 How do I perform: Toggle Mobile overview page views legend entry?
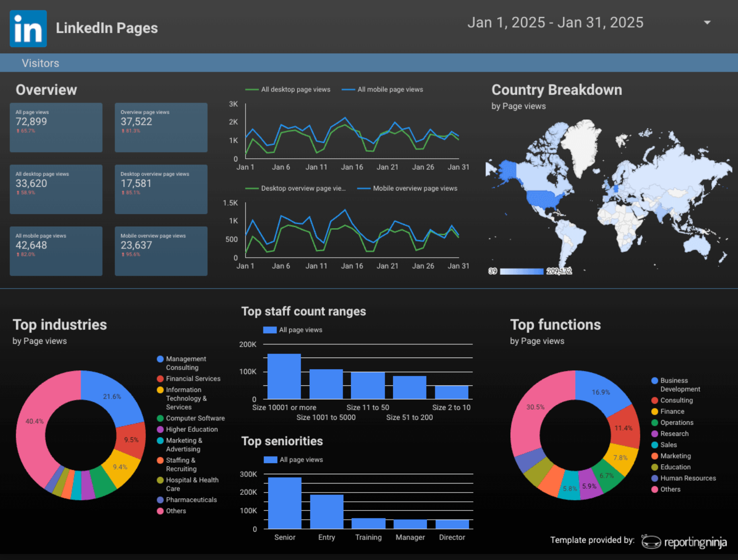tap(407, 188)
